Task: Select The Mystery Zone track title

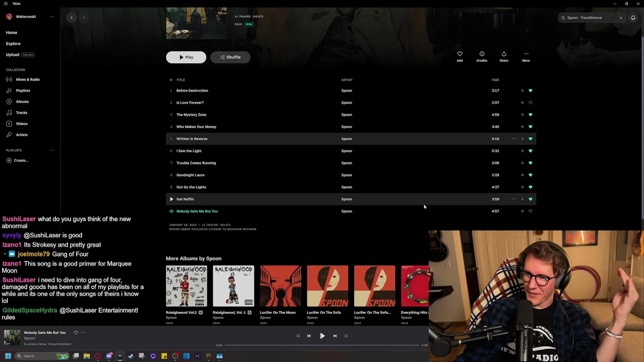Action: 191,115
